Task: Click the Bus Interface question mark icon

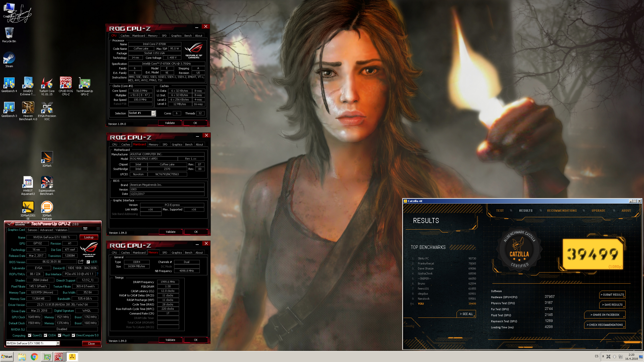Action: (97, 274)
